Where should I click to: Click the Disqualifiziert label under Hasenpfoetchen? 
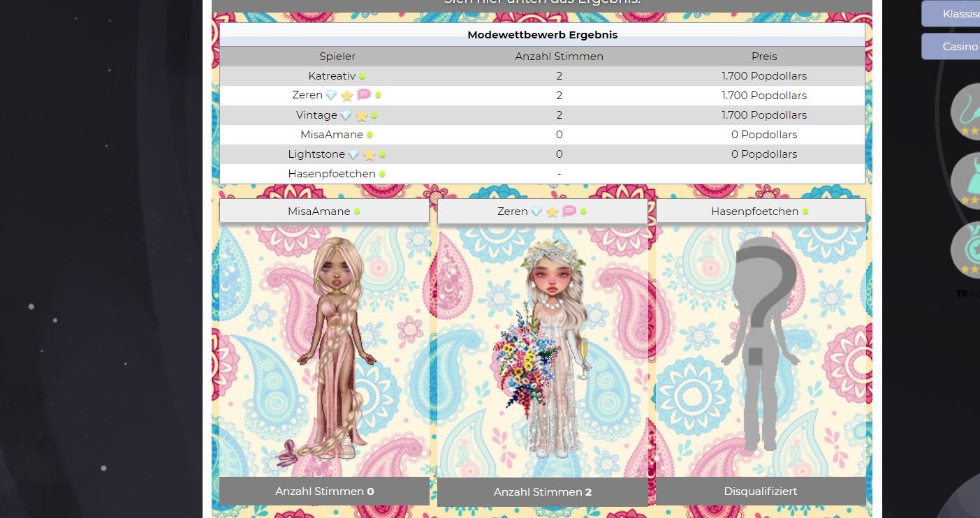[761, 491]
